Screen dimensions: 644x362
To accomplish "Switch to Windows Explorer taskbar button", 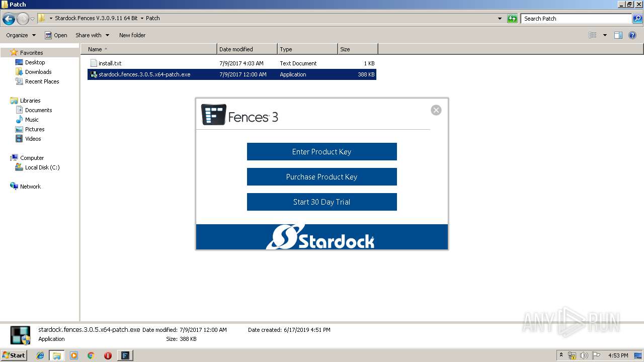I will 57,355.
